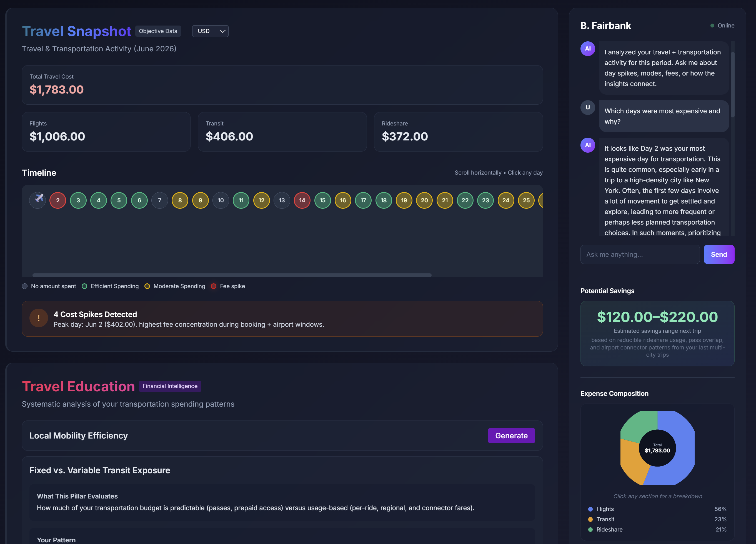Click the Rideshare legend entry showing 21%
Image resolution: width=756 pixels, height=544 pixels.
[609, 529]
